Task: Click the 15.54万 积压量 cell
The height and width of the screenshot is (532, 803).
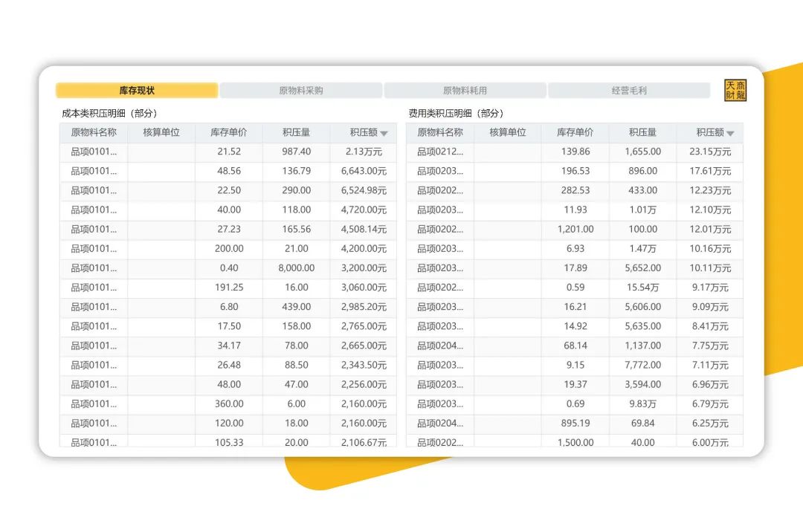Action: (642, 288)
